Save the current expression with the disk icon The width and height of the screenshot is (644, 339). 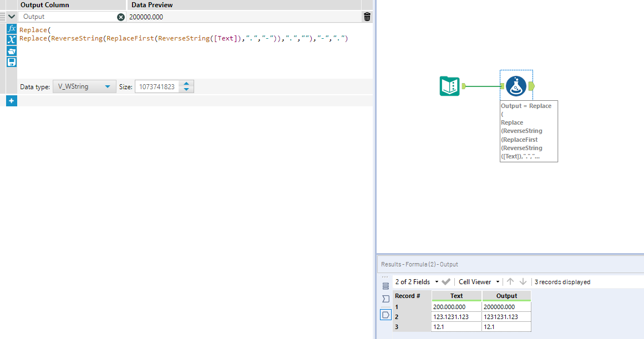(x=11, y=61)
